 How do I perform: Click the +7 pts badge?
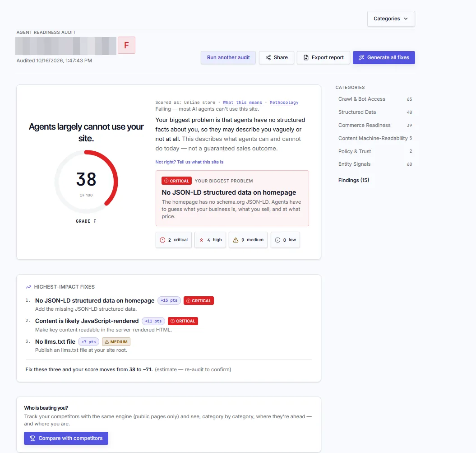[88, 342]
